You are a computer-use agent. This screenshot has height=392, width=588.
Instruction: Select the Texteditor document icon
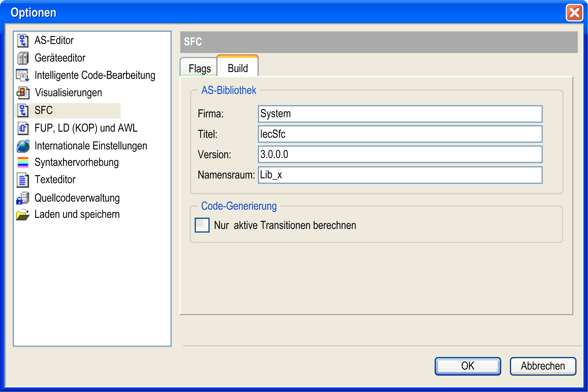23,180
